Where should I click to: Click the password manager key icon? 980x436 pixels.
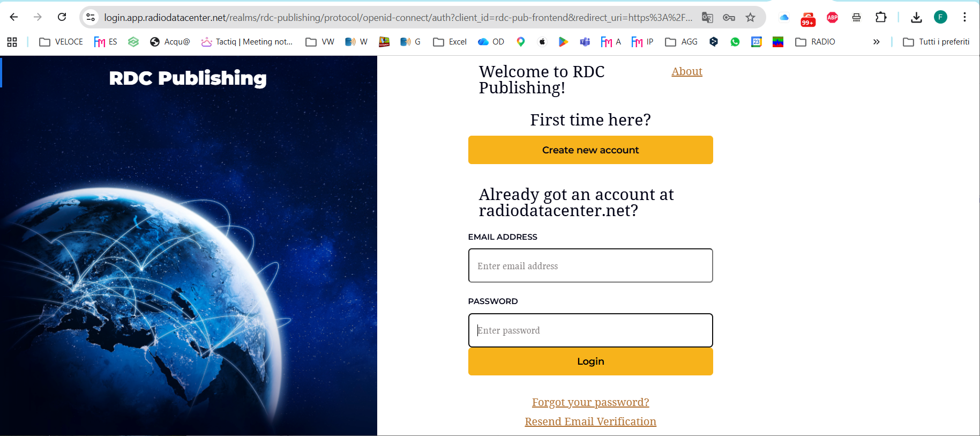pyautogui.click(x=729, y=18)
